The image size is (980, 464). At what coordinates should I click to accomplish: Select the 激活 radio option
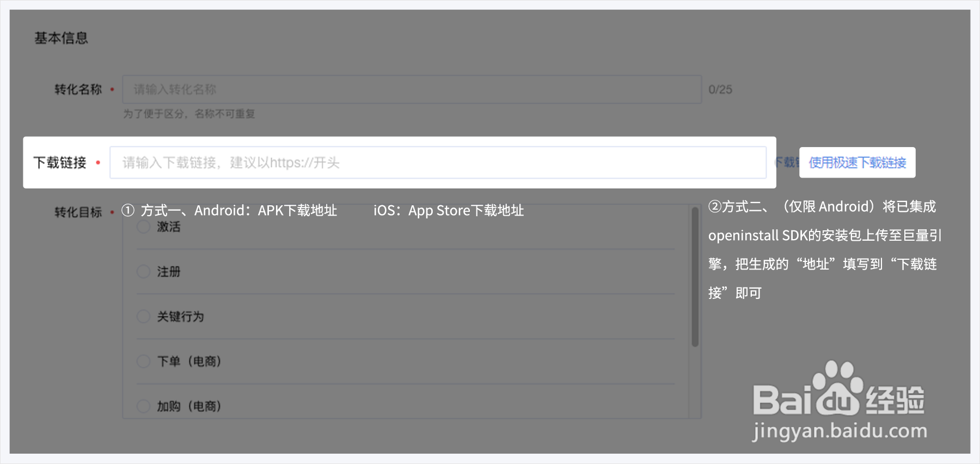[144, 227]
